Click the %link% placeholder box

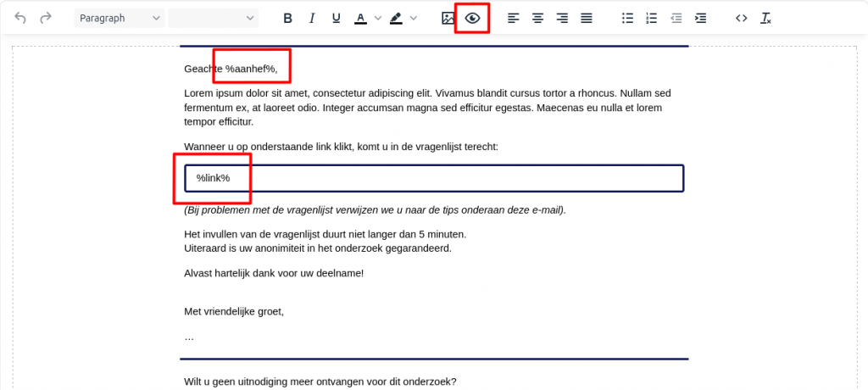pos(435,178)
